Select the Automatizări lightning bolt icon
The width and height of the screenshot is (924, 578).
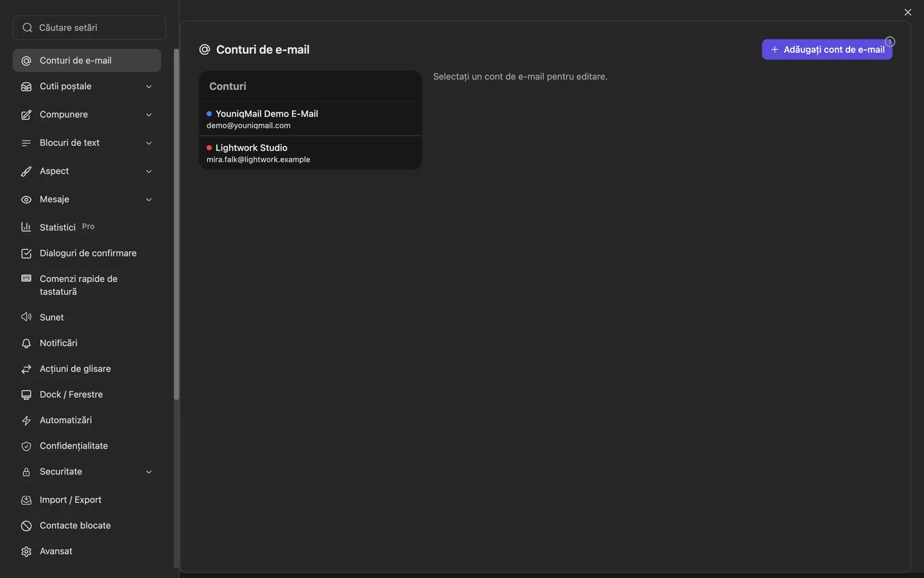click(26, 420)
